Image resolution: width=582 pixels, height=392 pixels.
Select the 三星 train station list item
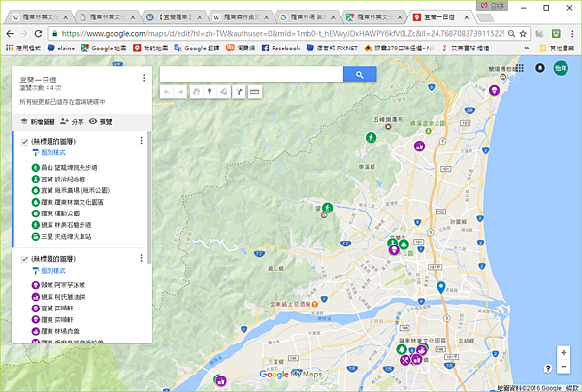pos(61,237)
